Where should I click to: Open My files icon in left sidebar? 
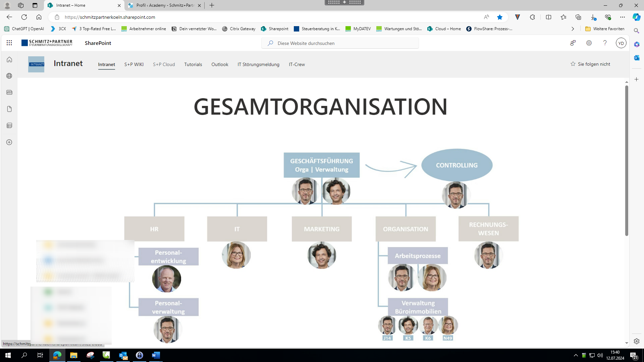click(x=9, y=109)
